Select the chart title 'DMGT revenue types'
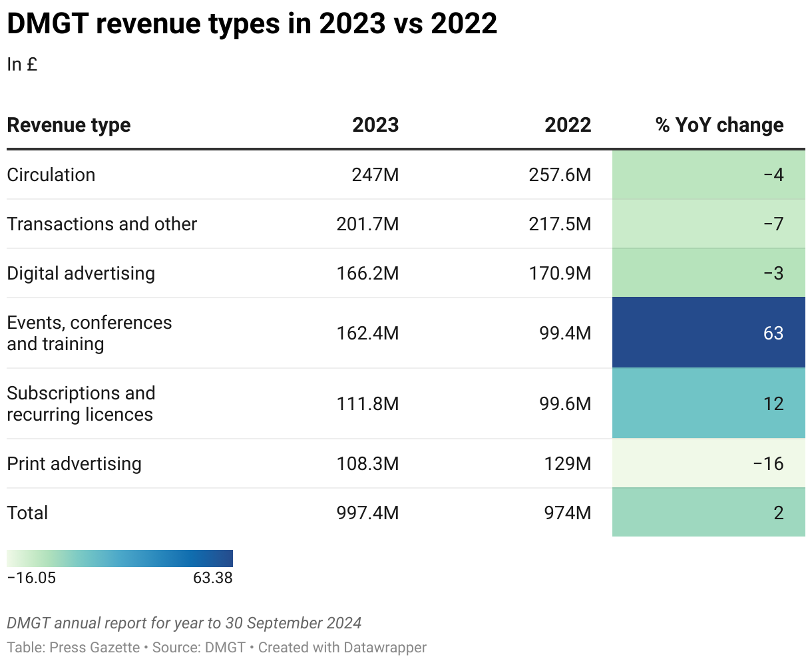This screenshot has height=663, width=812. pos(252,24)
